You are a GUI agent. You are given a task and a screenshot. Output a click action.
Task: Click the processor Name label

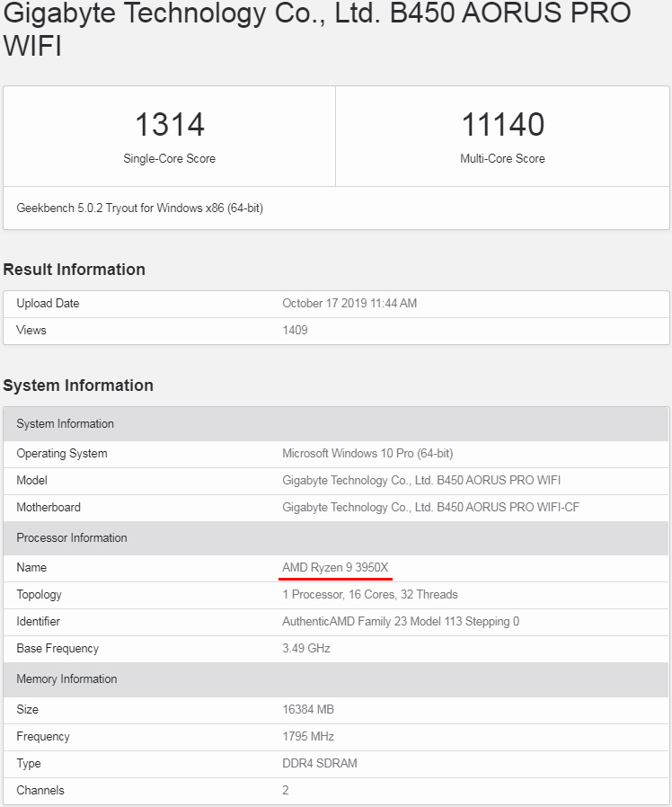click(31, 567)
